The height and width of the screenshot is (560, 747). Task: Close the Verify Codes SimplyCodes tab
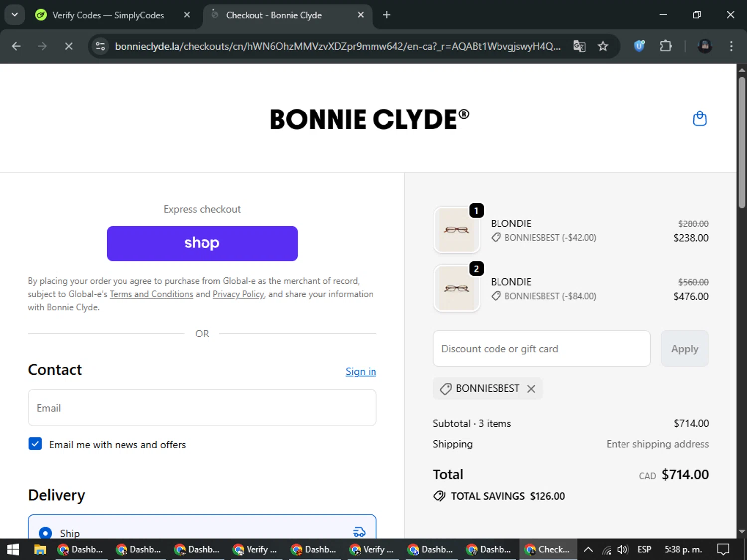tap(187, 15)
